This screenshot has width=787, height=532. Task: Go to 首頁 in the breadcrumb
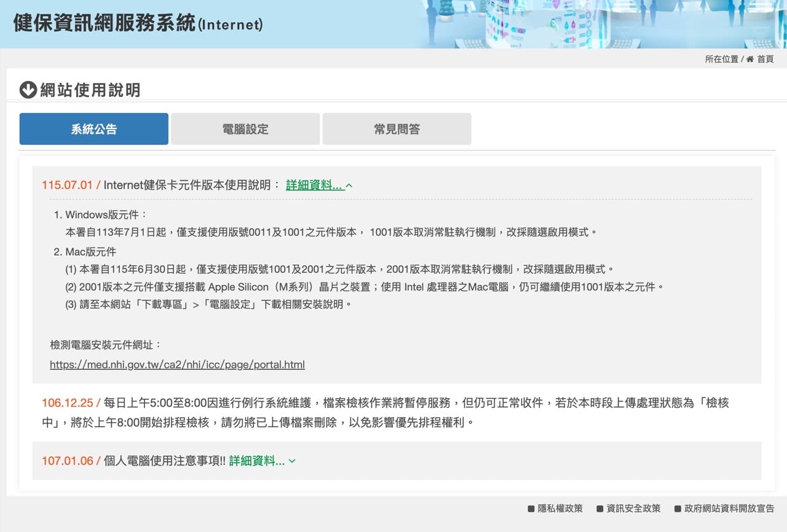(x=765, y=60)
